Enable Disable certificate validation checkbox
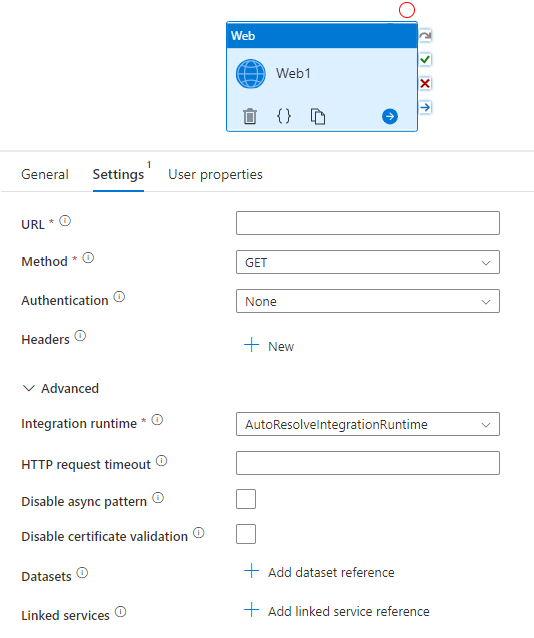 pyautogui.click(x=246, y=534)
